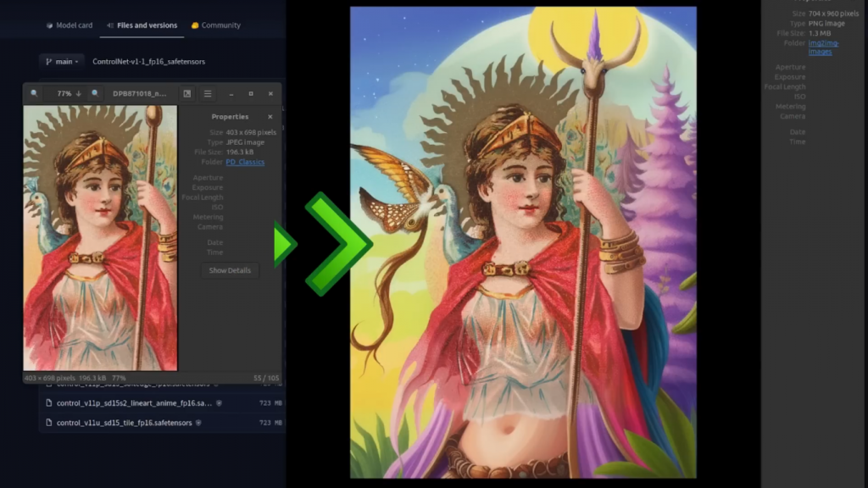
Task: Click the file icon beside tile_fp16 row
Action: 48,423
